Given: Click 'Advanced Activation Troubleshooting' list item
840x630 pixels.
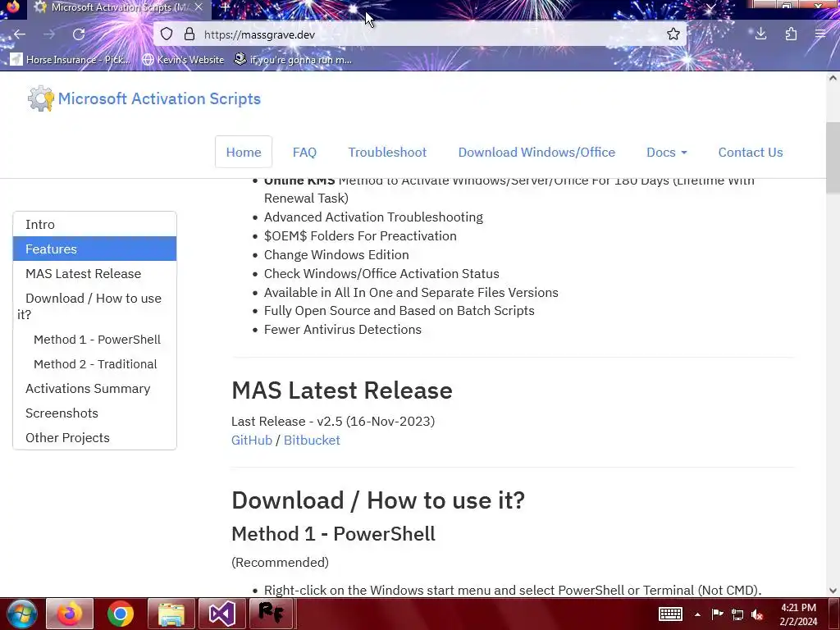Looking at the screenshot, I should pyautogui.click(x=373, y=217).
